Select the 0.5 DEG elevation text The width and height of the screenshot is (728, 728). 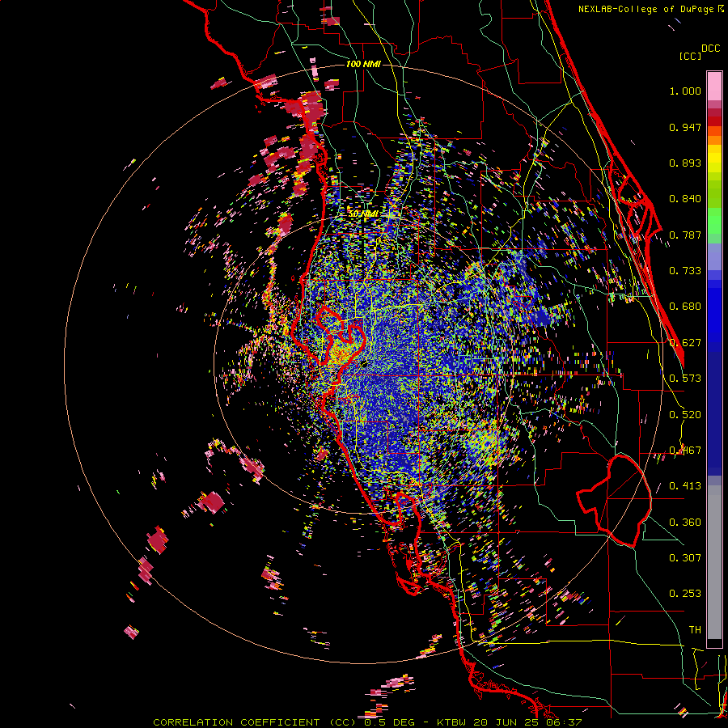click(x=391, y=722)
